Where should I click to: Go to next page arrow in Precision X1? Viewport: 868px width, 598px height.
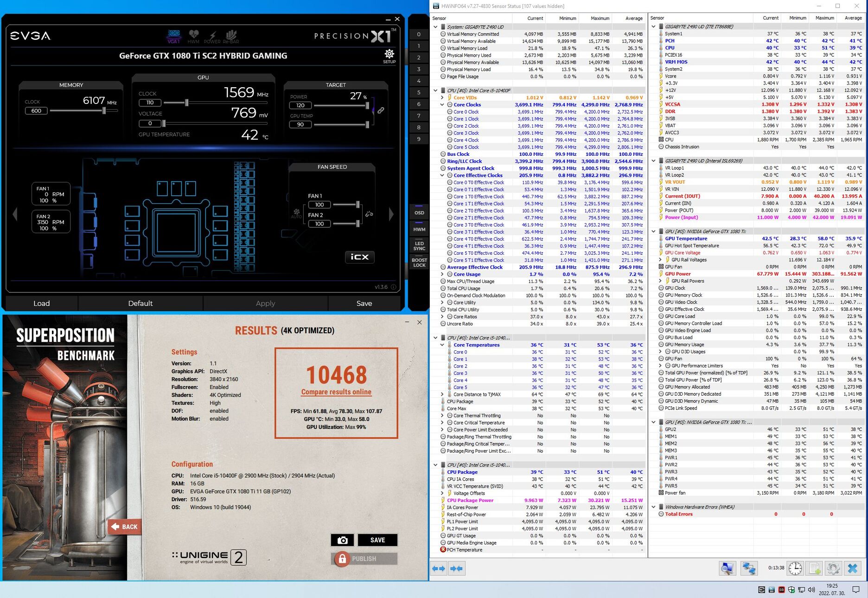(x=391, y=214)
